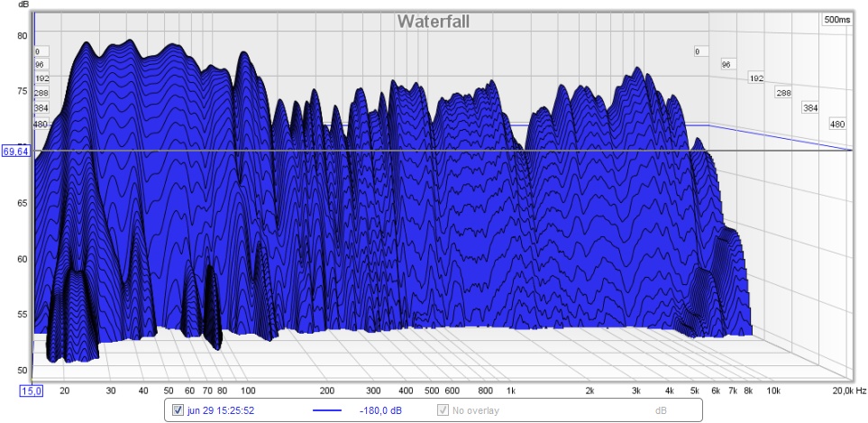868x423 pixels.
Task: Click the dB unit at legend right
Action: point(659,410)
